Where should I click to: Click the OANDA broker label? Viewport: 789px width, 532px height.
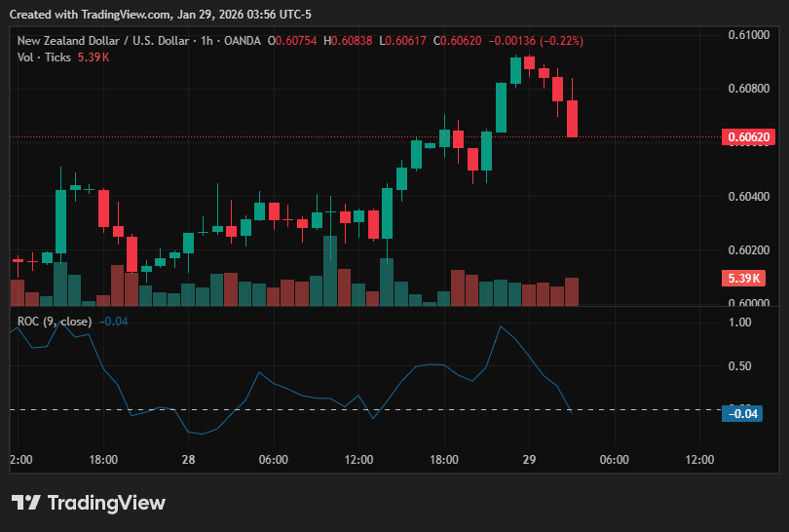tap(242, 41)
